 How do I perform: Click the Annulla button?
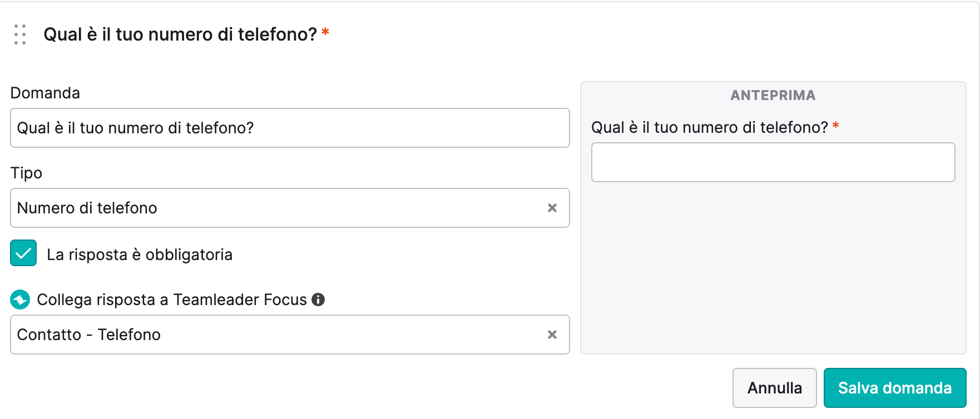(x=774, y=388)
